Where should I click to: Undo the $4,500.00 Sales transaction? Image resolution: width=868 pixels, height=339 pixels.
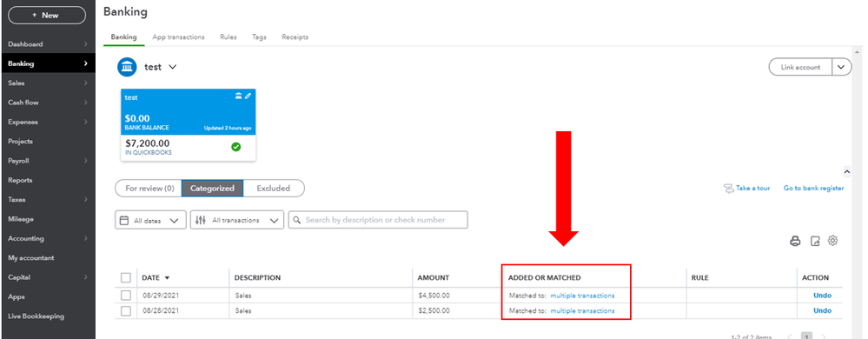coord(822,296)
